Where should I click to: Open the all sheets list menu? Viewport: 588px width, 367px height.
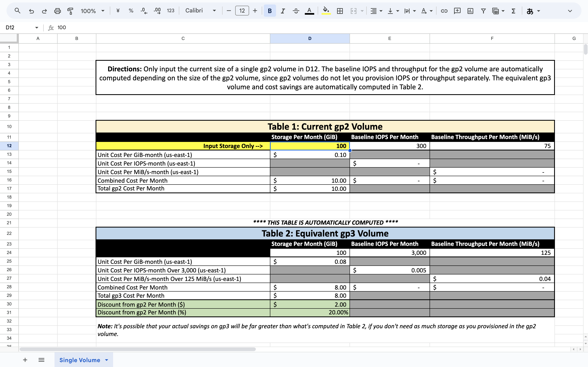pyautogui.click(x=41, y=360)
